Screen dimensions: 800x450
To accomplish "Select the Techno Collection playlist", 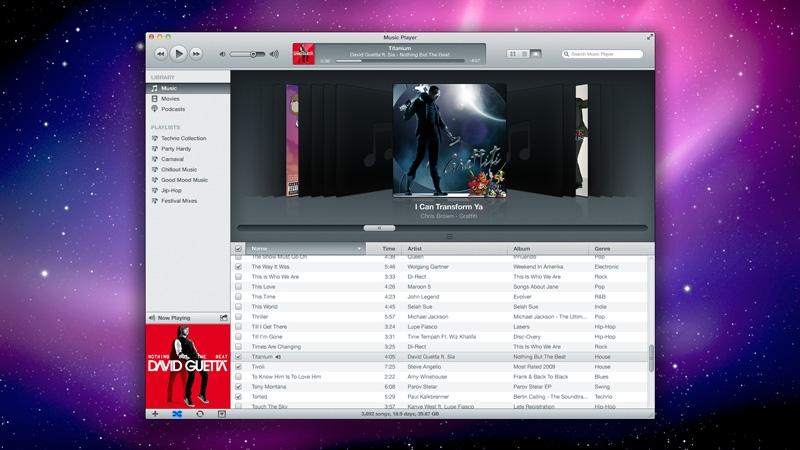I will coord(183,138).
